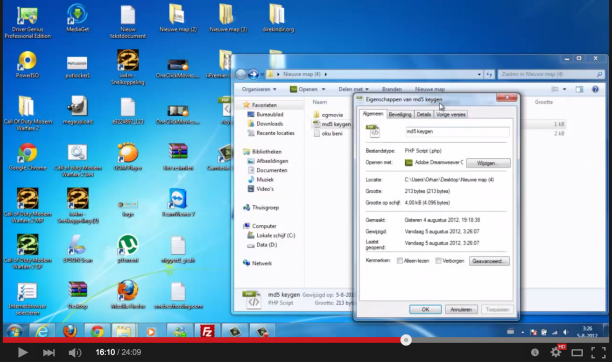
Task: Select the oku beni file
Action: 328,134
